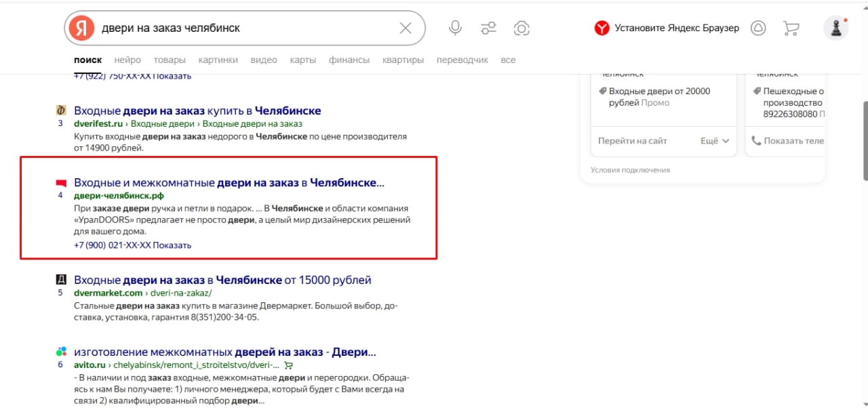The height and width of the screenshot is (408, 868).
Task: Switch to the карты tab
Action: (x=303, y=60)
